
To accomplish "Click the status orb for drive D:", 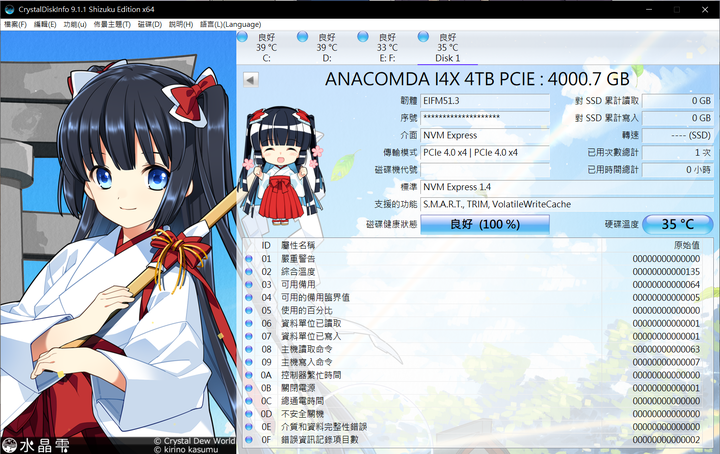I will [302, 37].
